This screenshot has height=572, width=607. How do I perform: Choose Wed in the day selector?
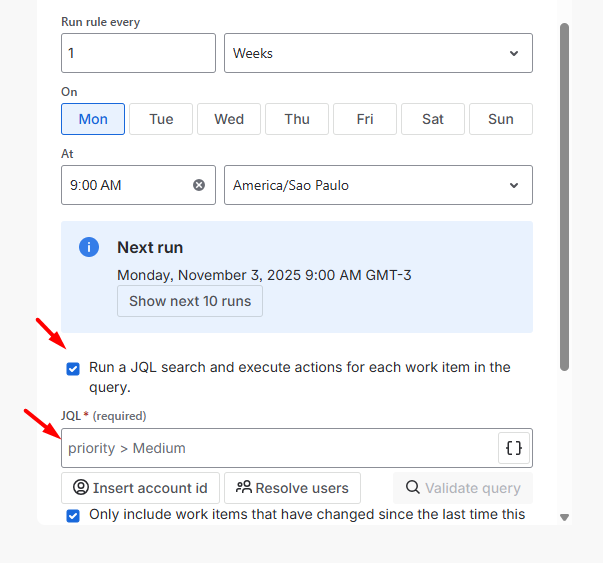coord(229,119)
